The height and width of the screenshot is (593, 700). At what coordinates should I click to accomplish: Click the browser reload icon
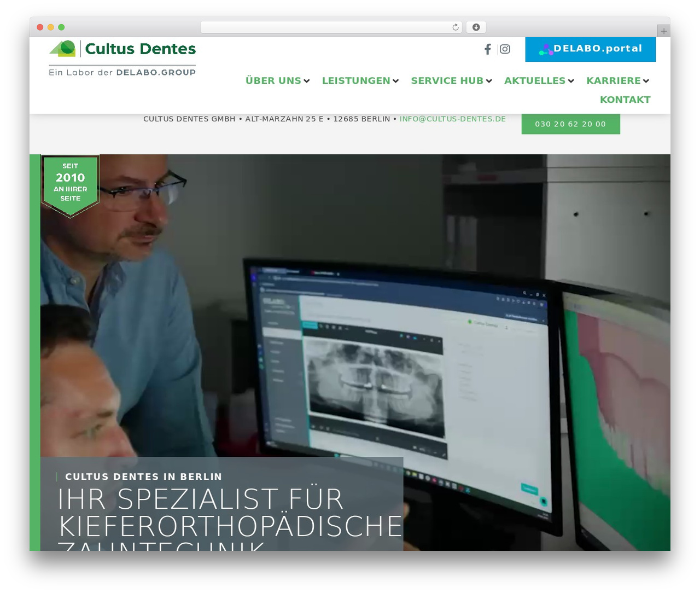(456, 27)
